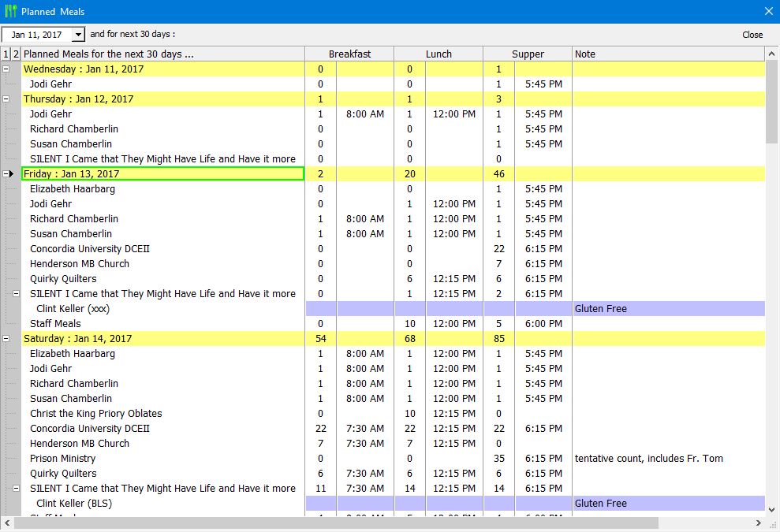Click Friday's total supper count 46

499,173
